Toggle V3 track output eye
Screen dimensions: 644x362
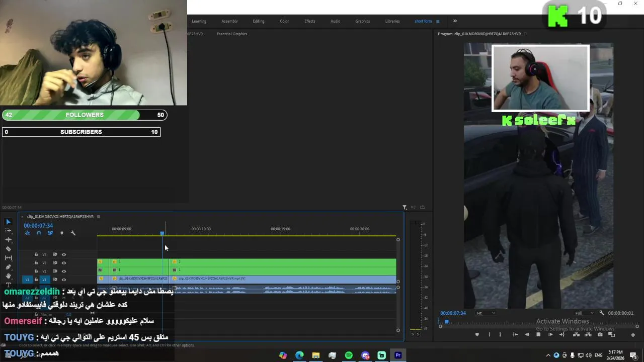tap(64, 263)
